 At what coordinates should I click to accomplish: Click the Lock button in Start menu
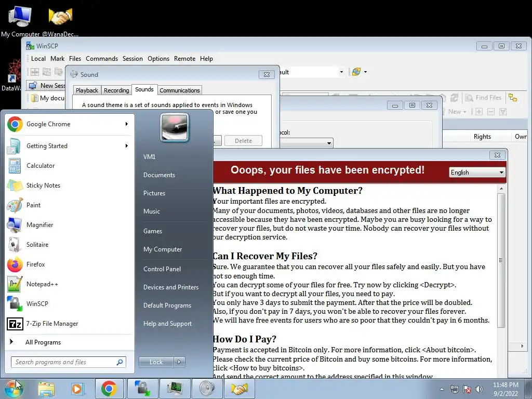point(156,362)
